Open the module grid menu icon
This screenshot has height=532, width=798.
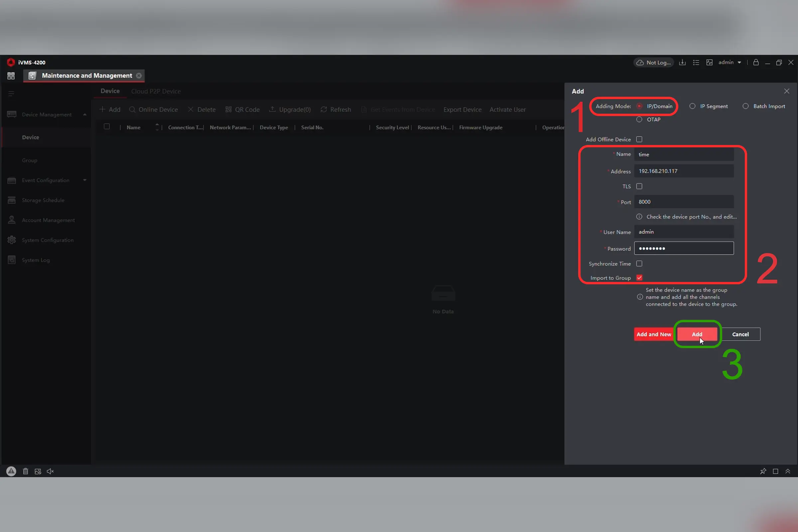(11, 76)
